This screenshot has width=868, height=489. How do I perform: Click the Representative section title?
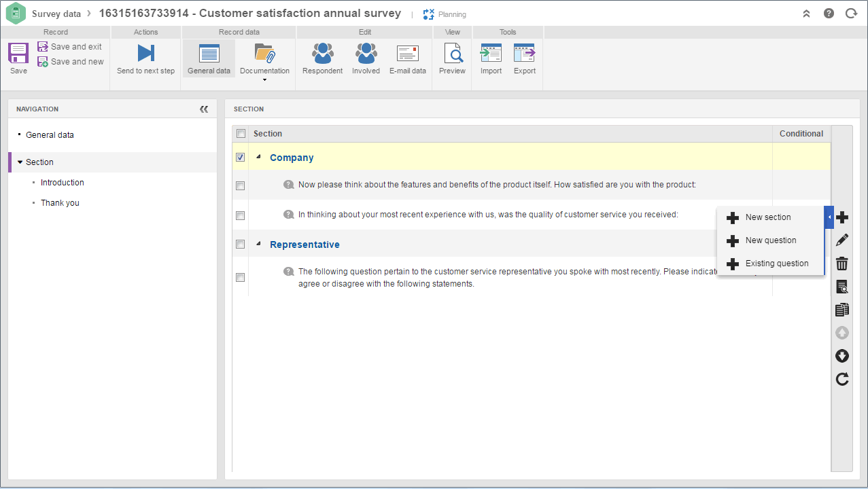(305, 244)
